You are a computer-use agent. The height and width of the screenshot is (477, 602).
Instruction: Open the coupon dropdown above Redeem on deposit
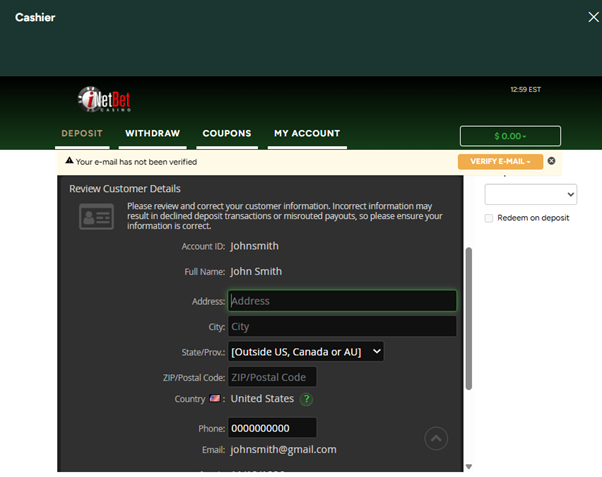coord(530,194)
